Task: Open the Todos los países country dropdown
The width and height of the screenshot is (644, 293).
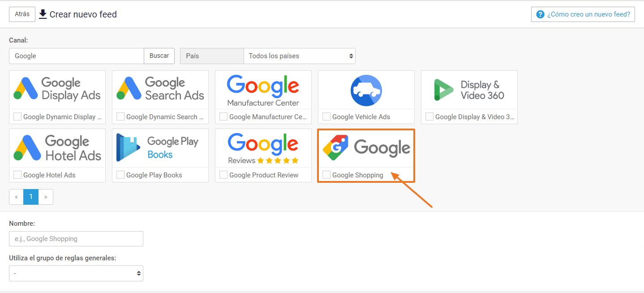Action: pos(300,56)
